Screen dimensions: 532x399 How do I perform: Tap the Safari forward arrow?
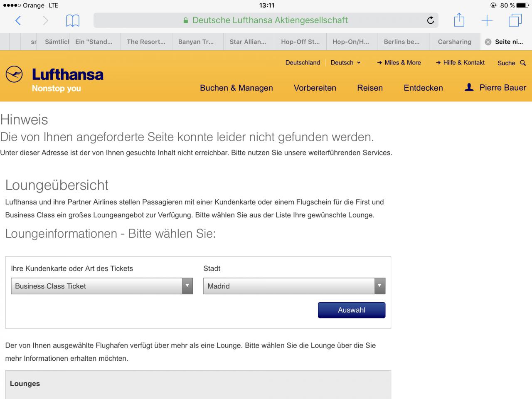45,20
